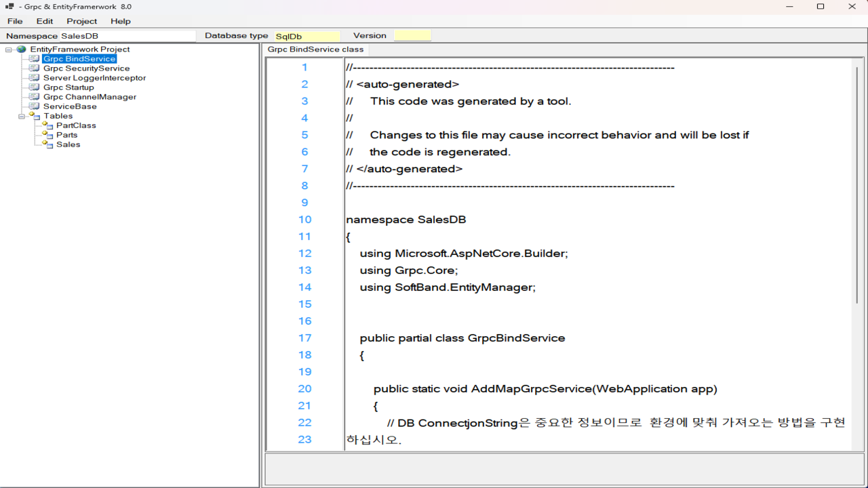This screenshot has width=868, height=488.
Task: Click the Grpc Startup node icon
Action: 34,87
